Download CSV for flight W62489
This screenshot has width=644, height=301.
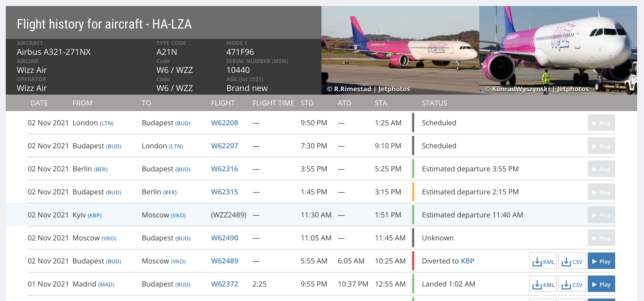[572, 261]
